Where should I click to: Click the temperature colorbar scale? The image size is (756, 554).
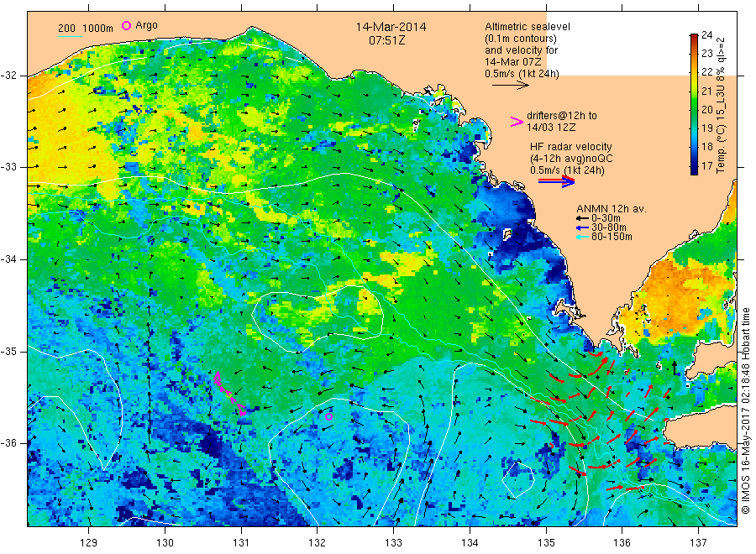click(x=694, y=104)
